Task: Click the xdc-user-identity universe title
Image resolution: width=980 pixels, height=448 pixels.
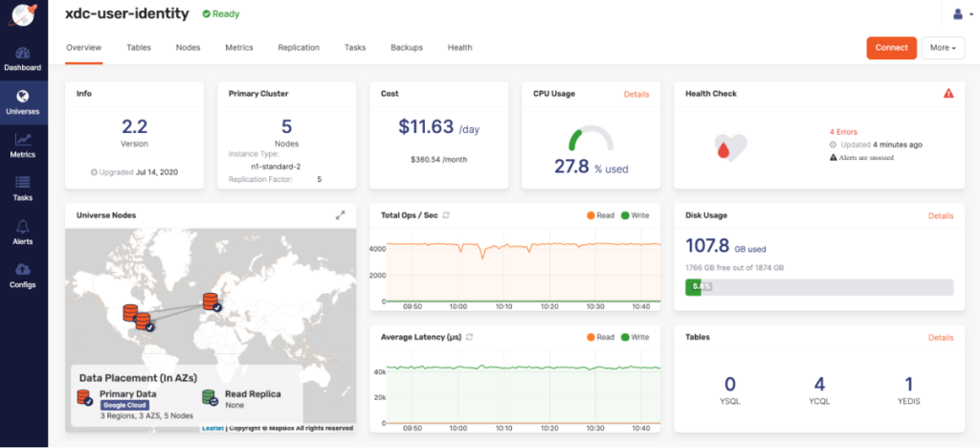Action: coord(127,13)
